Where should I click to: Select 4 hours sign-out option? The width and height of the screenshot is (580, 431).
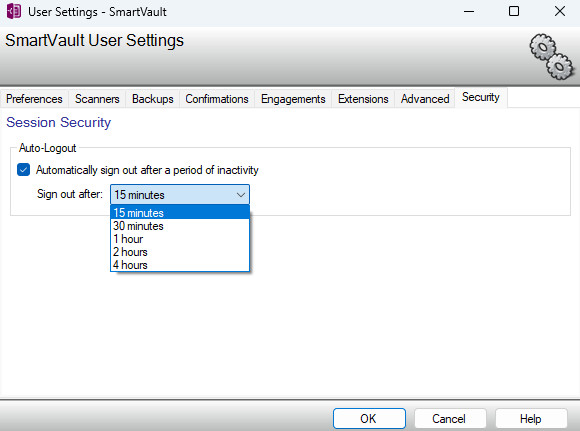[180, 265]
